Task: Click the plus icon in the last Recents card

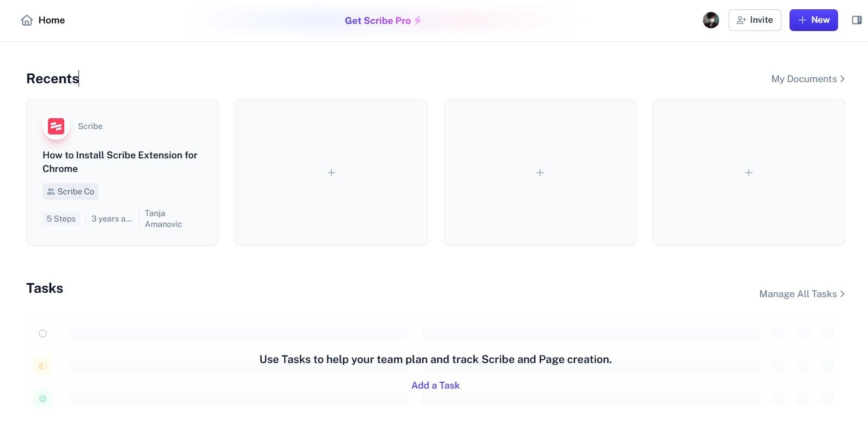Action: click(x=748, y=173)
